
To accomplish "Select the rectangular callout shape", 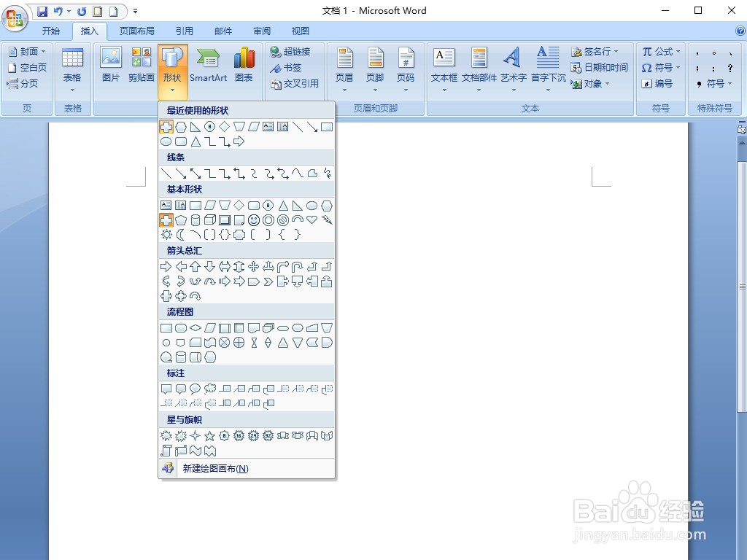I will coord(166,389).
